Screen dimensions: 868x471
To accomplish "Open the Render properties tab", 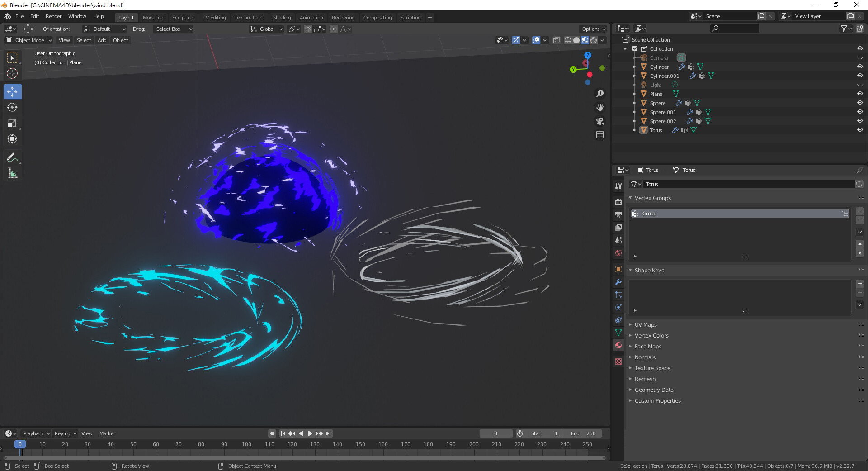I will [x=618, y=202].
